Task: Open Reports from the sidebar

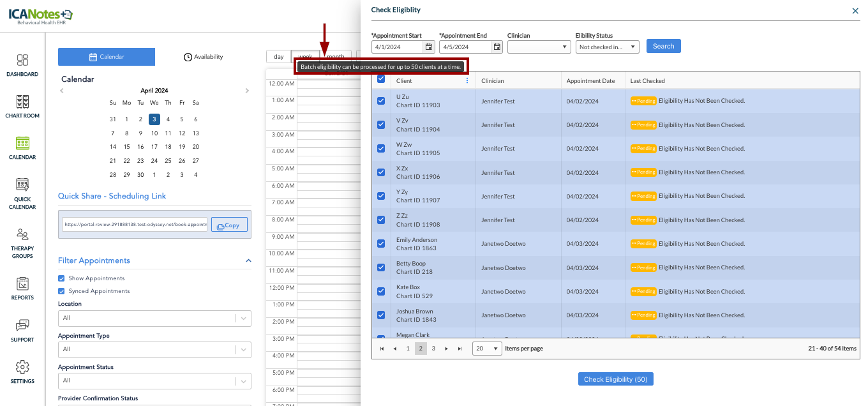Action: pyautogui.click(x=22, y=288)
